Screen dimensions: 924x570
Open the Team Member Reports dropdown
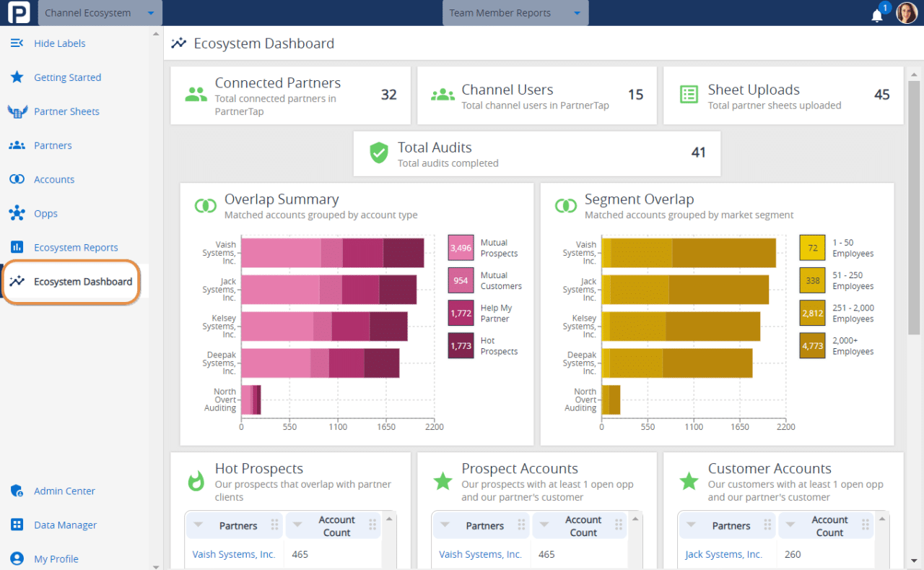point(515,12)
